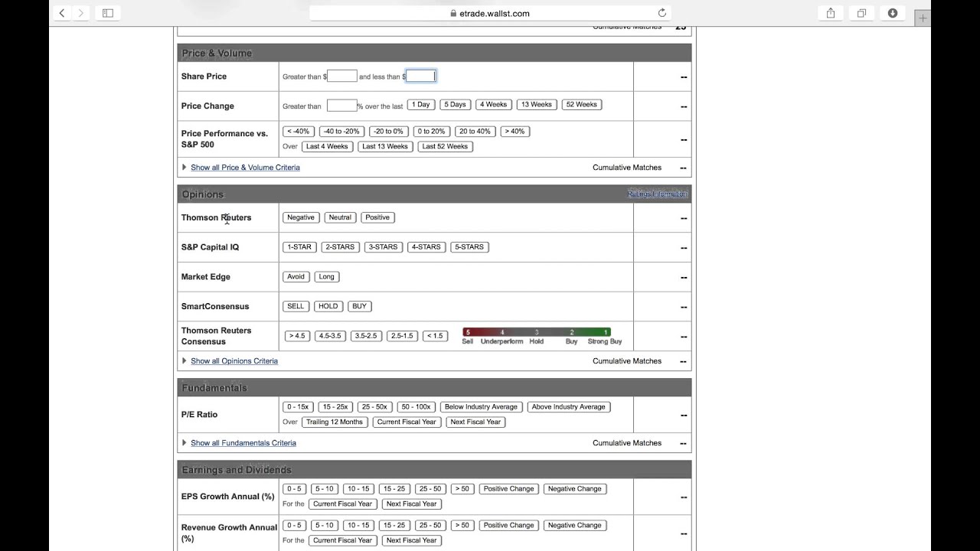
Task: Select the 1 Day price change period
Action: coord(420,105)
